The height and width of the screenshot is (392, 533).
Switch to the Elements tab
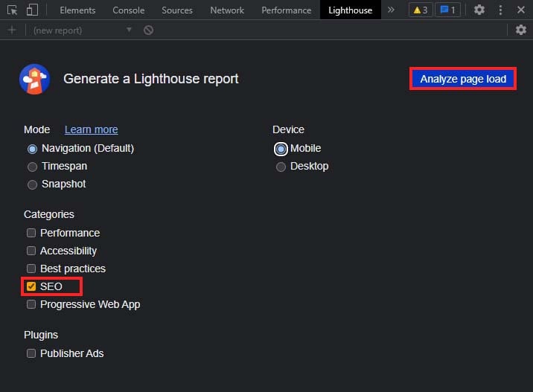[x=77, y=10]
